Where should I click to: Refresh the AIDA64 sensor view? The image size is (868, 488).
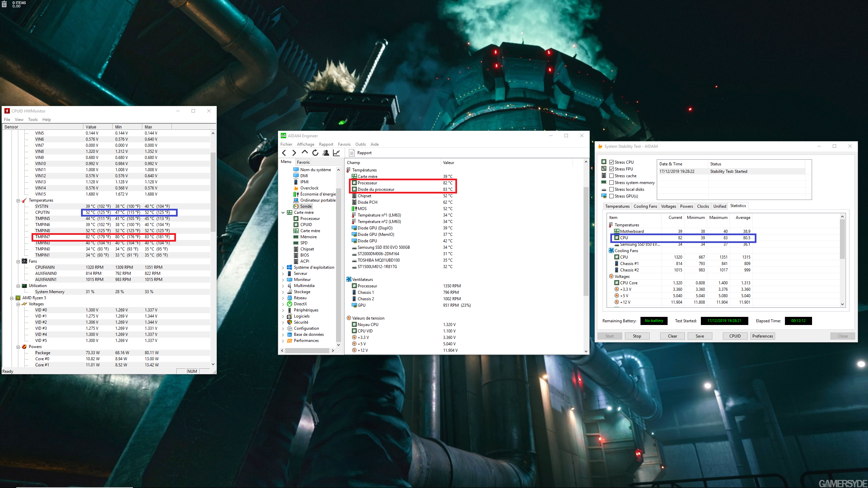(315, 153)
